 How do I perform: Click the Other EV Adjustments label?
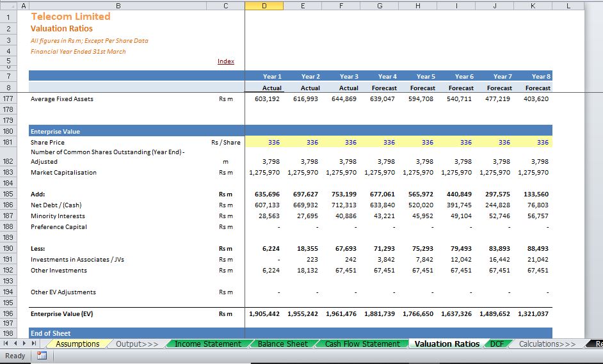tap(63, 292)
